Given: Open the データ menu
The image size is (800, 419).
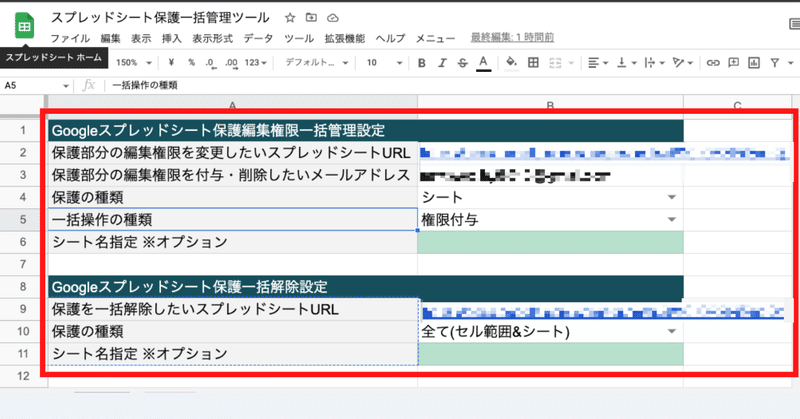Looking at the screenshot, I should coord(258,38).
